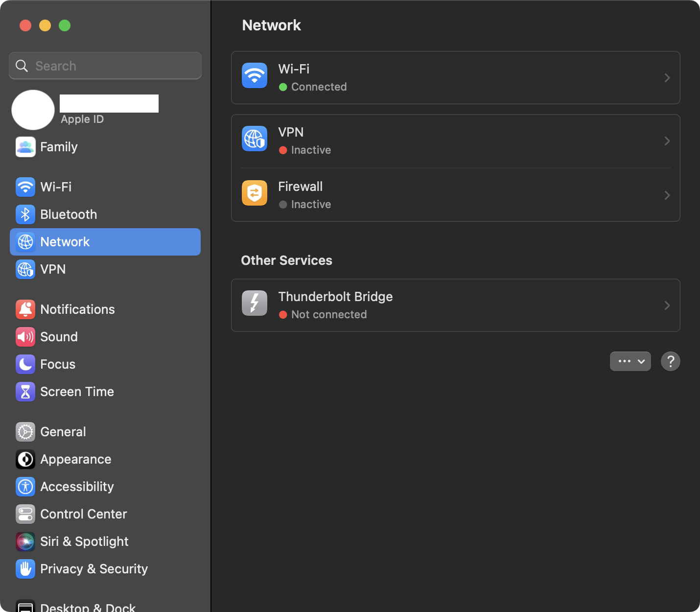
Task: Click the Focus crescent moon icon
Action: coord(25,364)
